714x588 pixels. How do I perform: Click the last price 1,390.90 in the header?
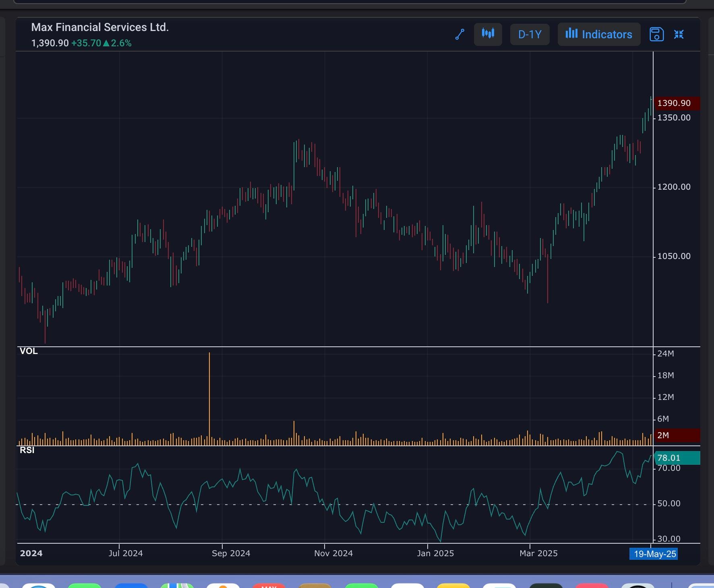[x=50, y=43]
